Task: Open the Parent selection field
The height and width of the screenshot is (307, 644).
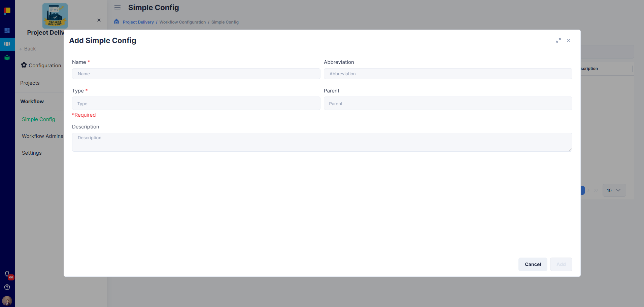Action: click(x=447, y=103)
